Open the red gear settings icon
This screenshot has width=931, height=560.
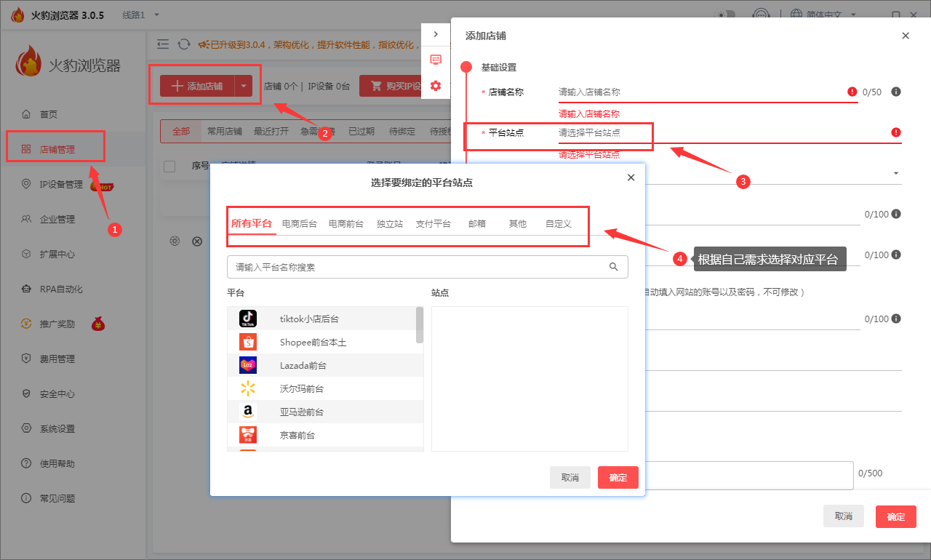[436, 86]
